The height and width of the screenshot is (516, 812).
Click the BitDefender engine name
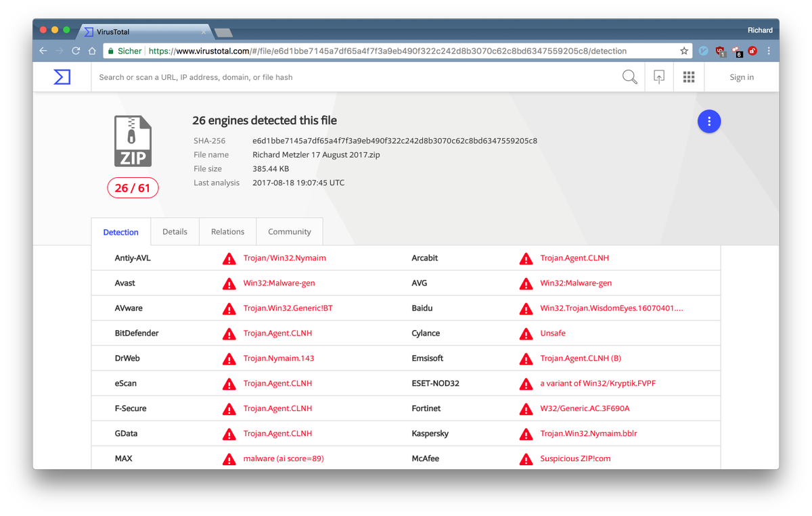[137, 333]
